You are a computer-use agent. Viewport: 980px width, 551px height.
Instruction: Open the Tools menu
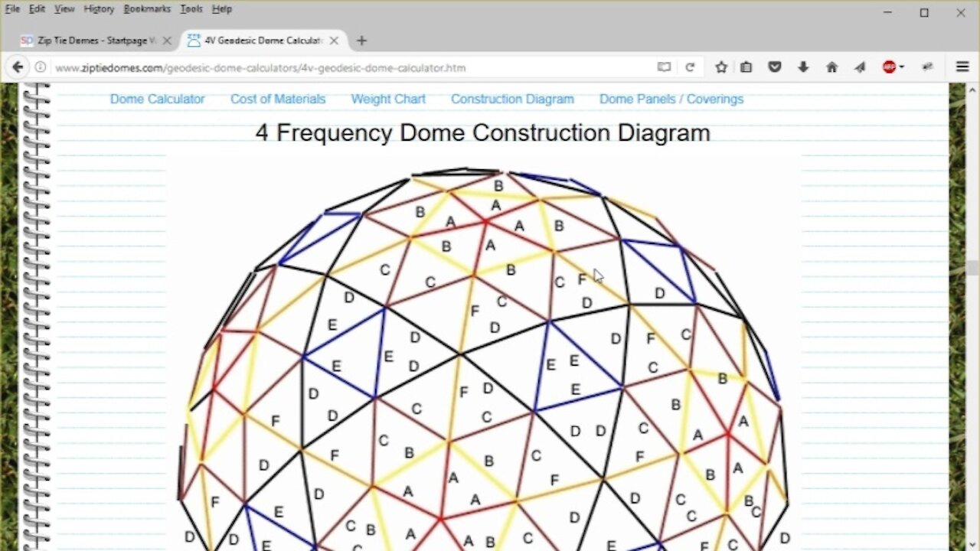click(x=191, y=9)
